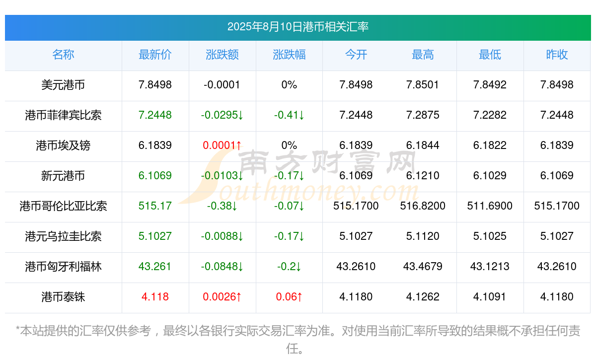Click change amount -0.0088↓

tap(222, 236)
